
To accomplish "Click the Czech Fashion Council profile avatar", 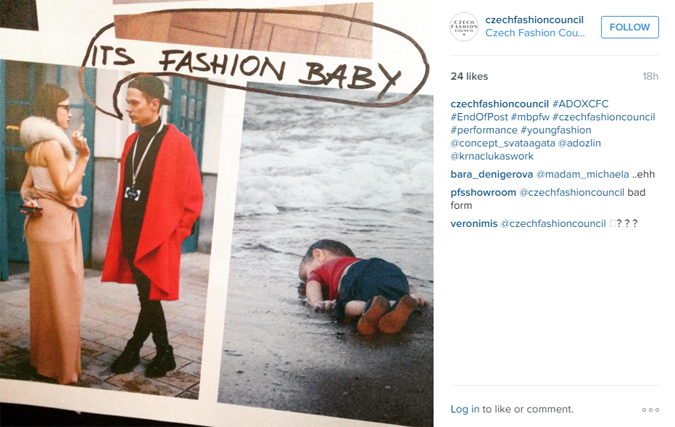I will (464, 27).
